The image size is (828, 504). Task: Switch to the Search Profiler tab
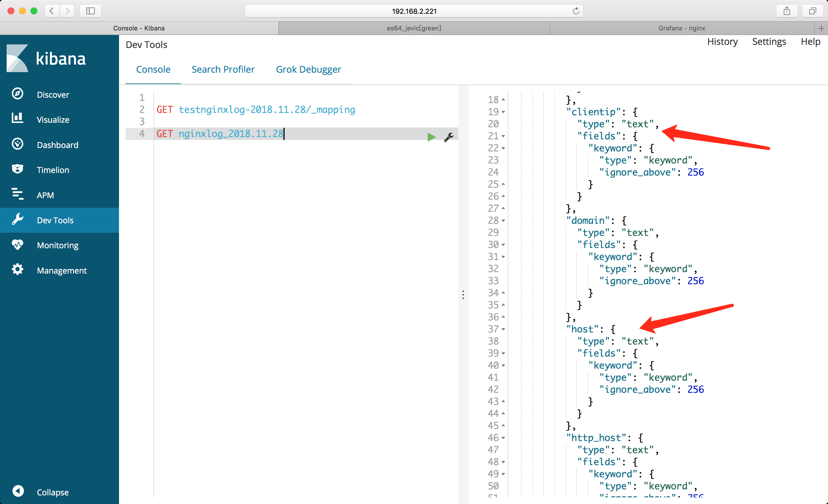[x=223, y=70]
